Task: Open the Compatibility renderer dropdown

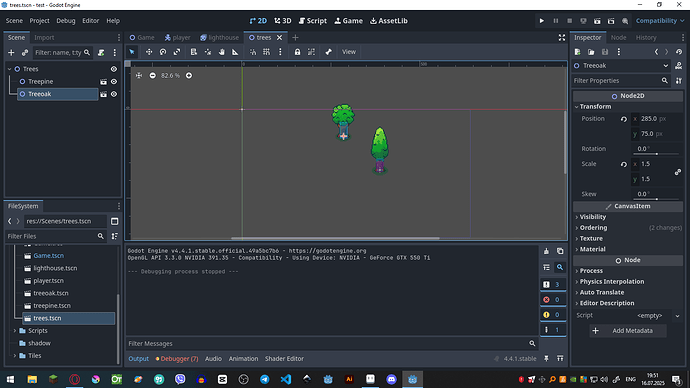Action: [660, 21]
